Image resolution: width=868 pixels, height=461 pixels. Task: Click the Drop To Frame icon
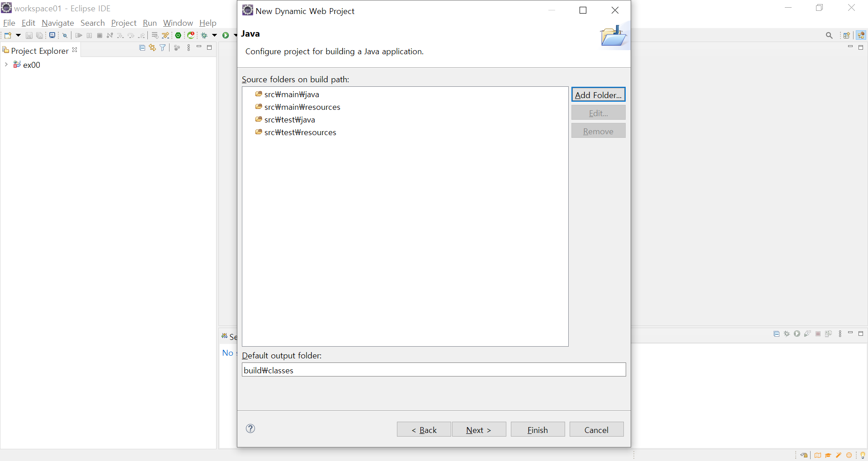tap(155, 35)
